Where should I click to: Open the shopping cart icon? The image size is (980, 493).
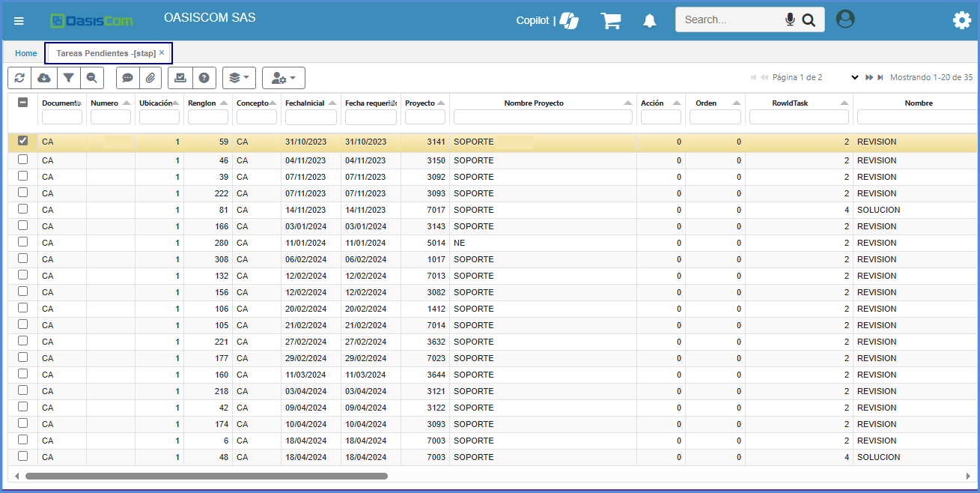point(611,21)
